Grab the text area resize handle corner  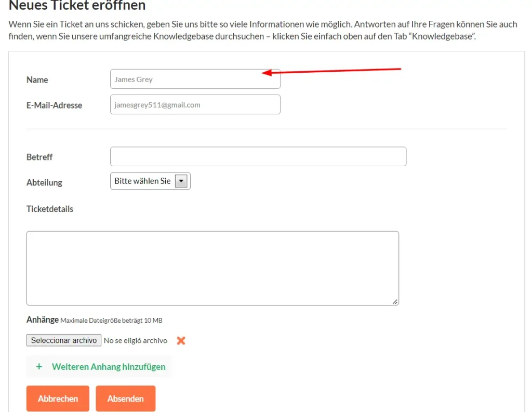pyautogui.click(x=395, y=301)
